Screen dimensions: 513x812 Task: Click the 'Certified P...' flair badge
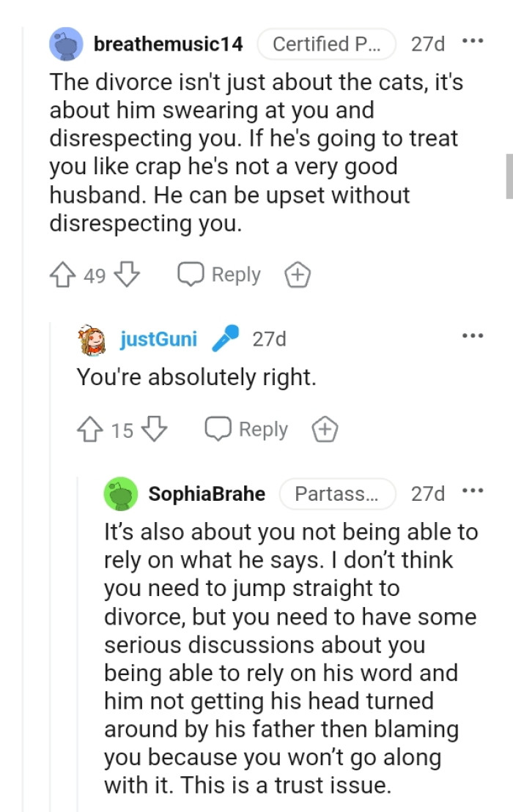tap(327, 43)
